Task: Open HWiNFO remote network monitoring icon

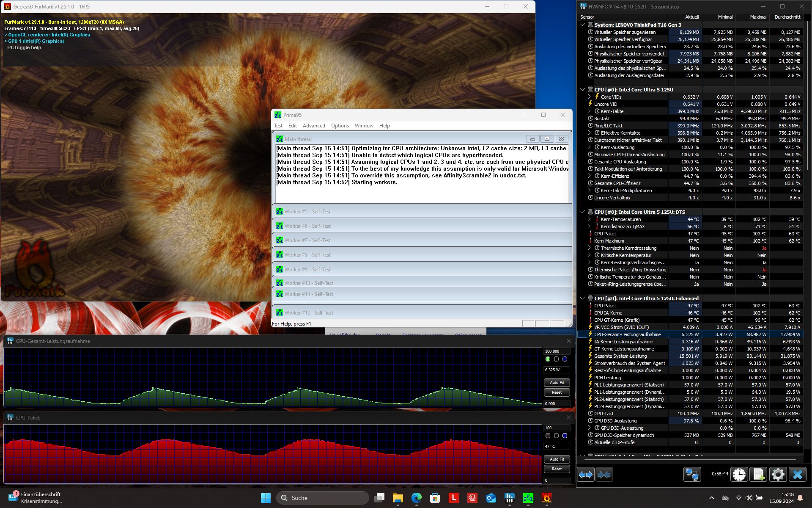Action: pos(692,475)
